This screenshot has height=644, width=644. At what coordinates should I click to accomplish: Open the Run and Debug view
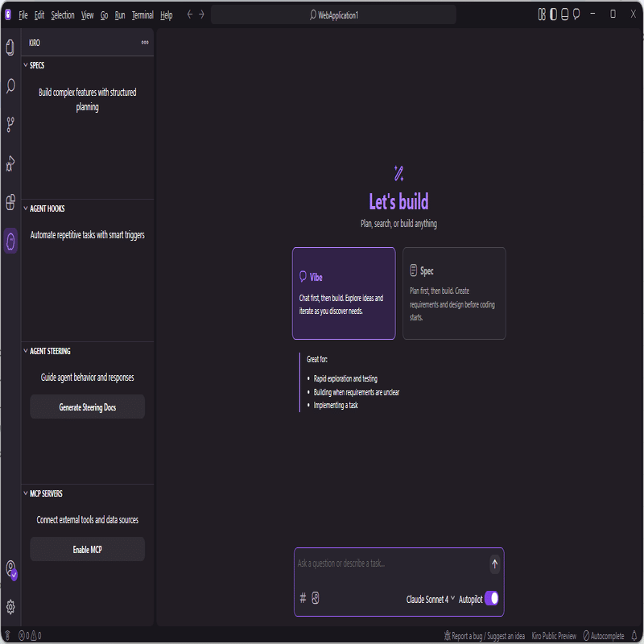(10, 163)
